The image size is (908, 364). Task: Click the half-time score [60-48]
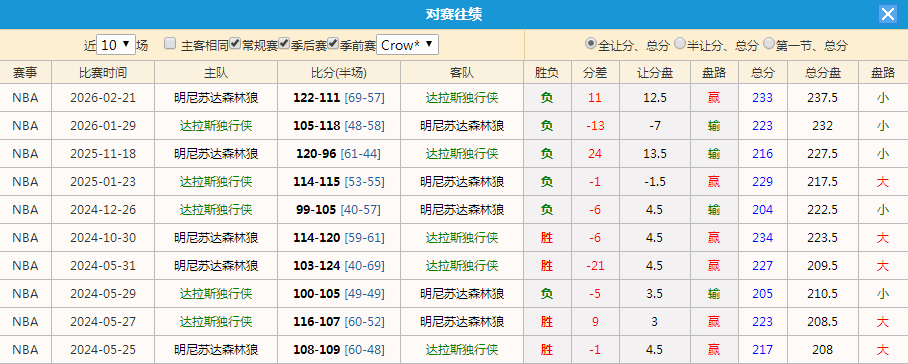[364, 350]
